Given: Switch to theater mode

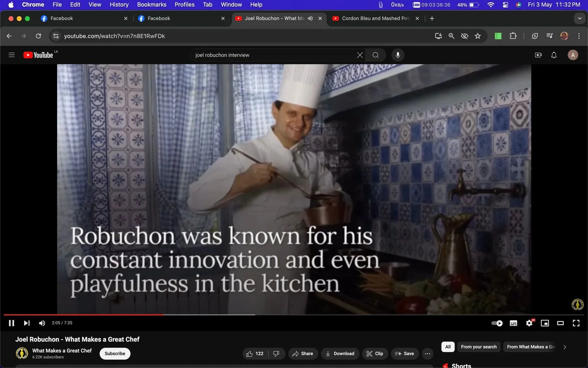Looking at the screenshot, I should click(560, 323).
